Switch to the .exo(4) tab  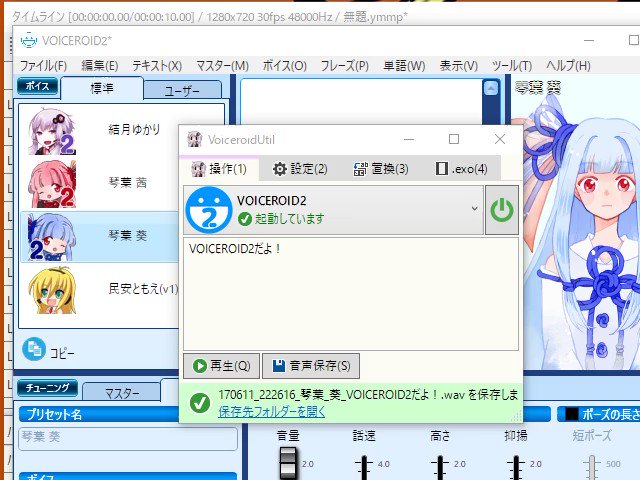click(461, 169)
